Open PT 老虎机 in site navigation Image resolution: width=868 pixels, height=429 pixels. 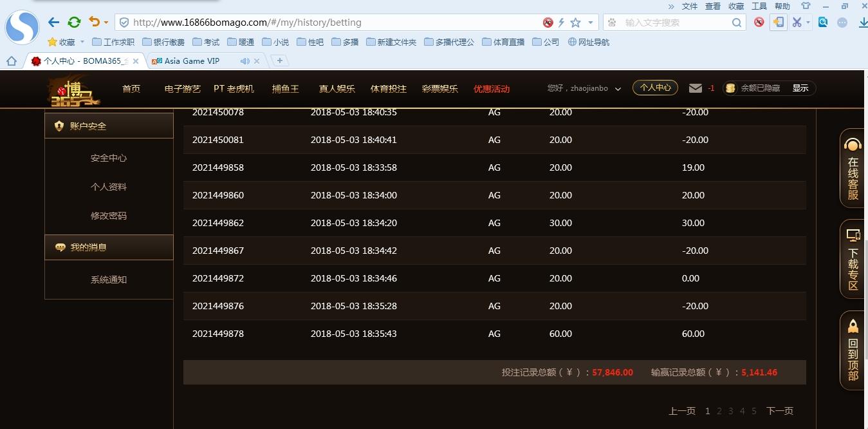234,89
